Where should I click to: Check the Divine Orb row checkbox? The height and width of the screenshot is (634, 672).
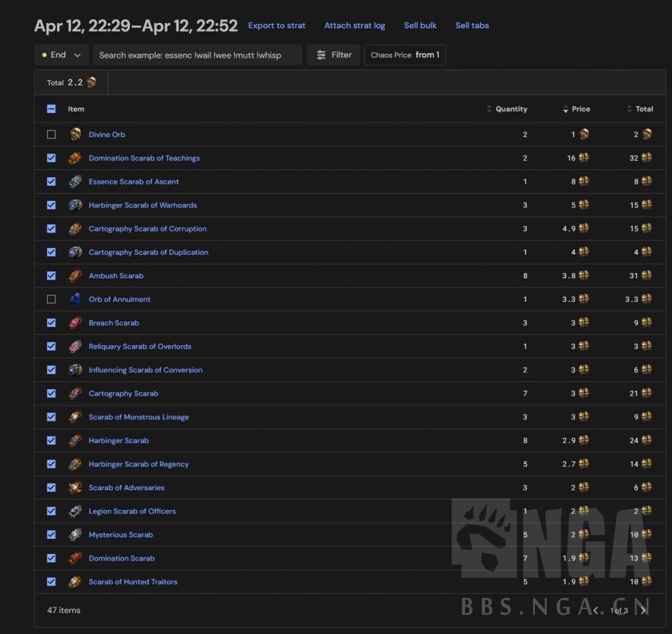click(51, 135)
